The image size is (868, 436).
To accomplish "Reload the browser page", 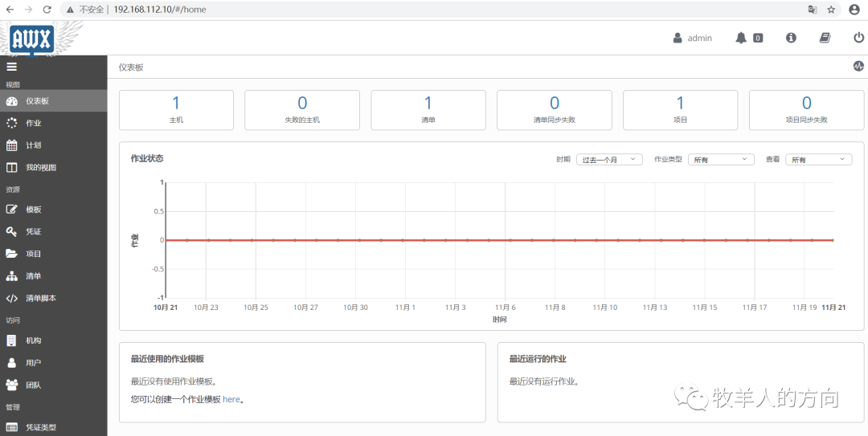I will tap(47, 10).
